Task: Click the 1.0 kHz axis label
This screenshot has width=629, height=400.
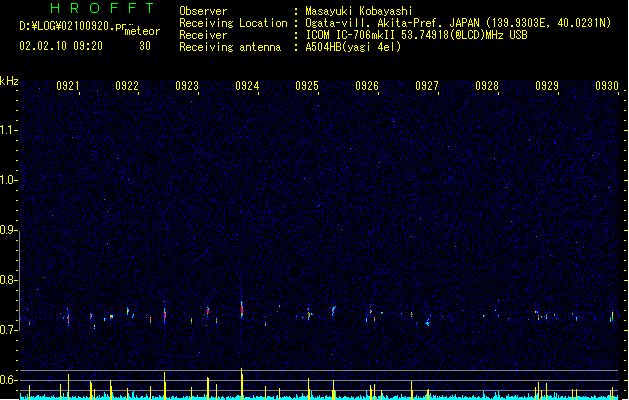Action: pos(8,180)
